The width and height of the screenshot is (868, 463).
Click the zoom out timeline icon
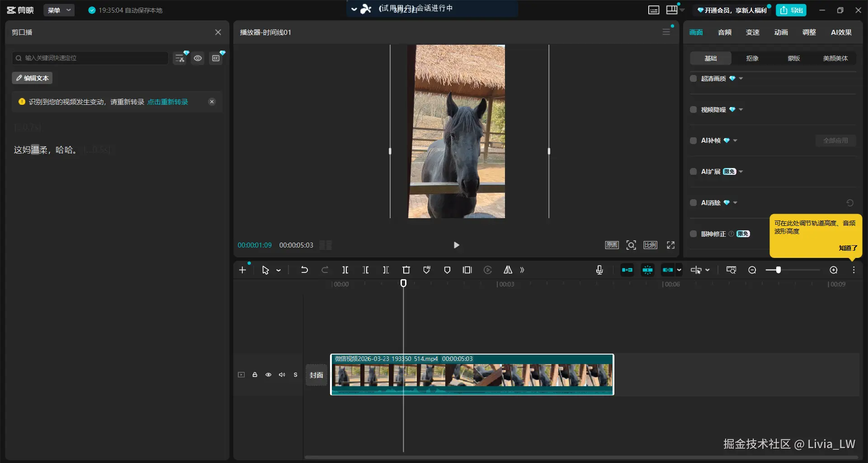click(752, 270)
